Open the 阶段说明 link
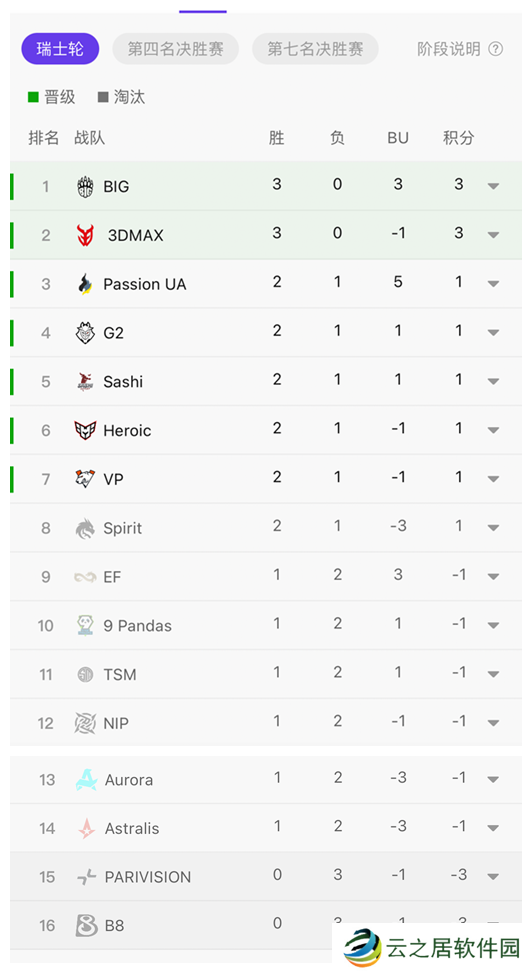The height and width of the screenshot is (973, 532). click(x=449, y=49)
